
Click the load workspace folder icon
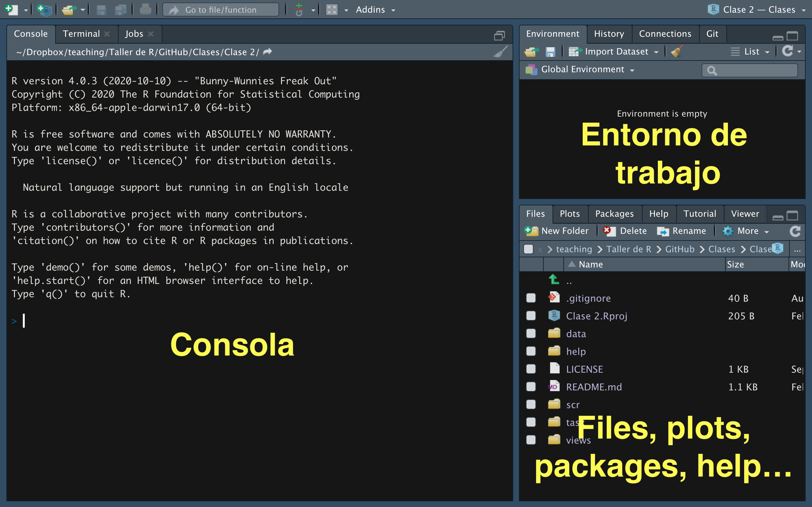coord(531,52)
